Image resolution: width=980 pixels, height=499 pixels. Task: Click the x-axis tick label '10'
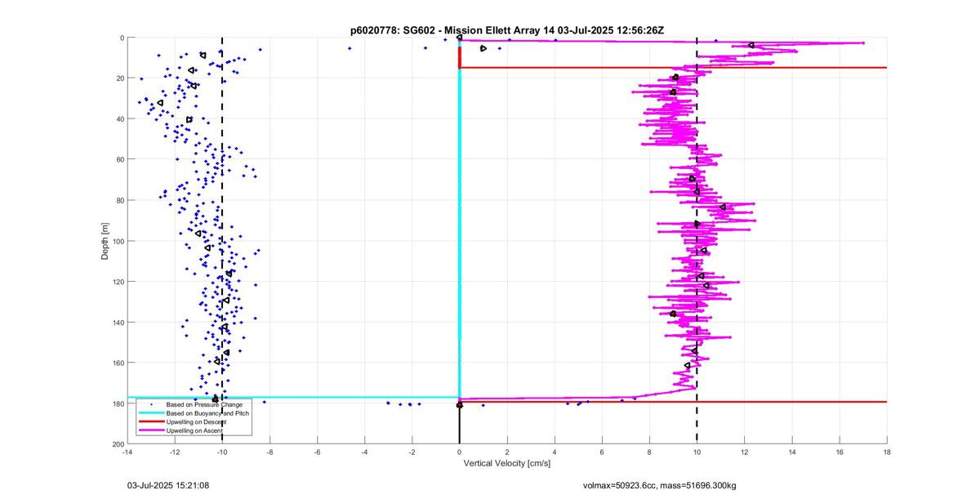(697, 452)
